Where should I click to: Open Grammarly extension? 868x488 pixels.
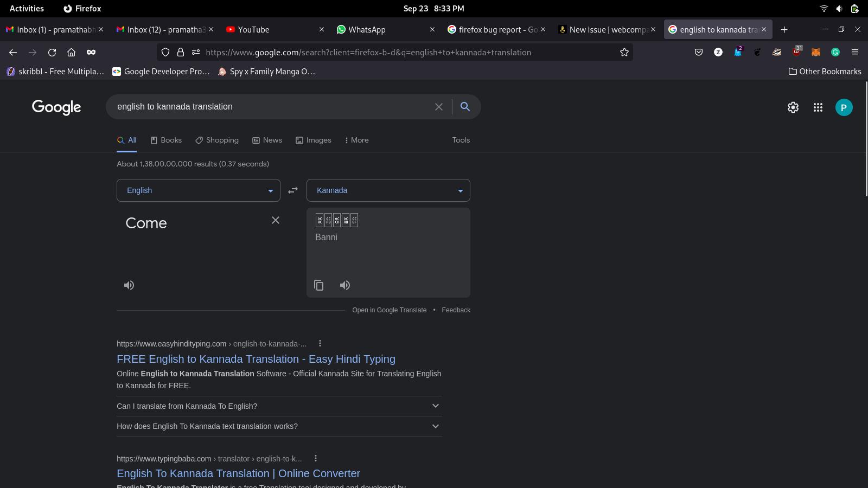tap(835, 52)
